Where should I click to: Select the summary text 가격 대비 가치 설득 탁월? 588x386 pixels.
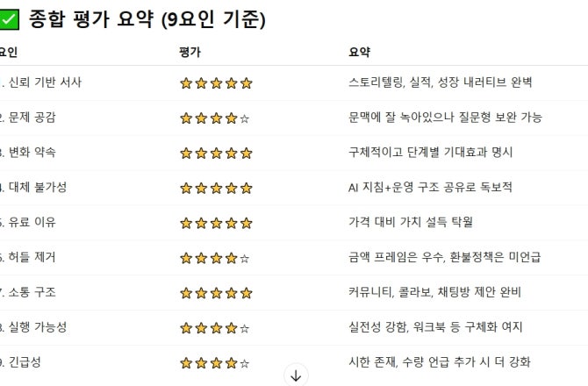411,222
